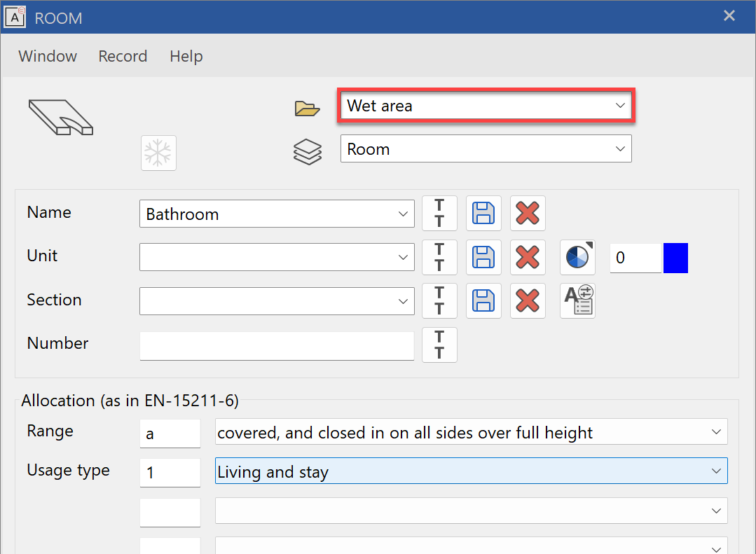Open the Section text settings list icon
756x554 pixels.
578,300
